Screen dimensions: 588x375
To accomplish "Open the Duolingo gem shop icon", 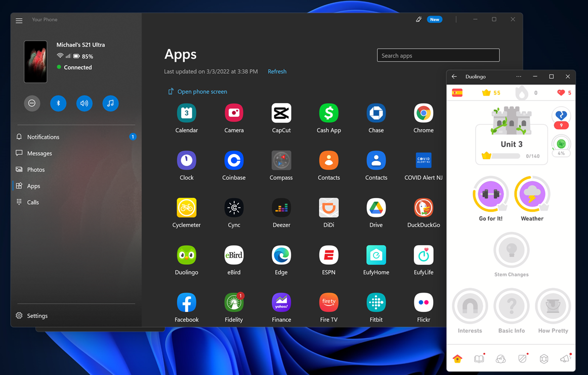I will click(544, 358).
